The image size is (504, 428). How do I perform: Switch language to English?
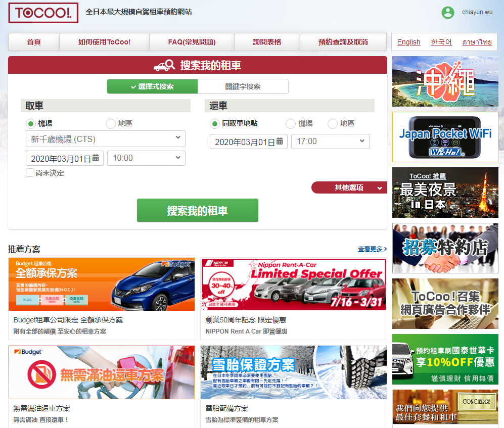click(408, 42)
